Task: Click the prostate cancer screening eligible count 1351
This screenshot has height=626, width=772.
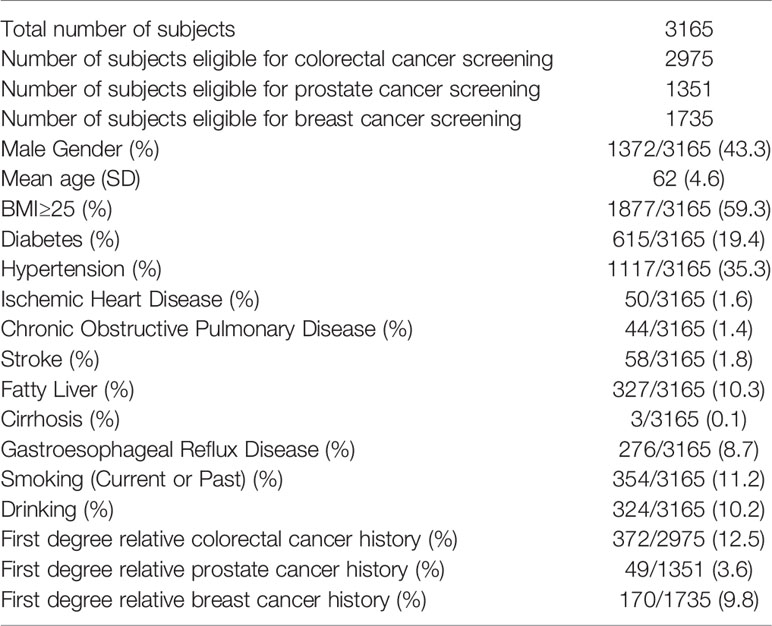Action: click(x=689, y=89)
